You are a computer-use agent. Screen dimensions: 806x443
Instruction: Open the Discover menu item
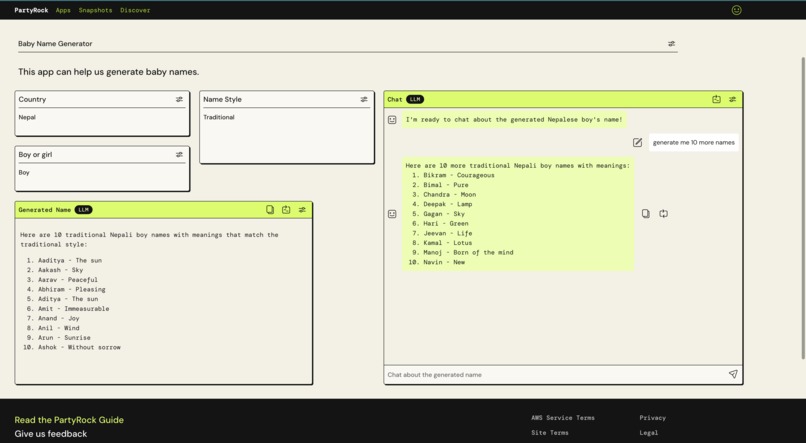135,10
